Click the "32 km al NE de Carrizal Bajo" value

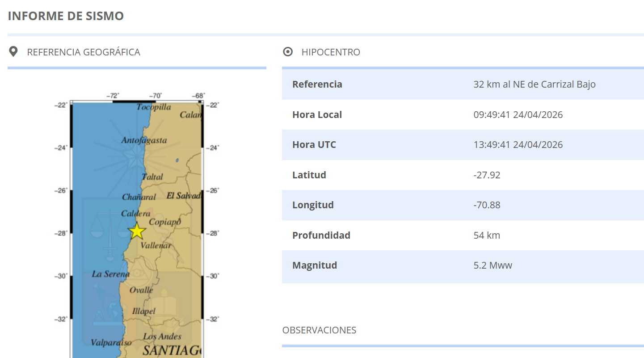534,84
